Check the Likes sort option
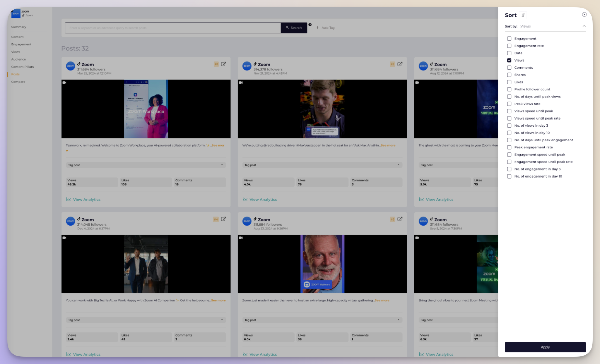600x364 pixels. click(x=509, y=82)
